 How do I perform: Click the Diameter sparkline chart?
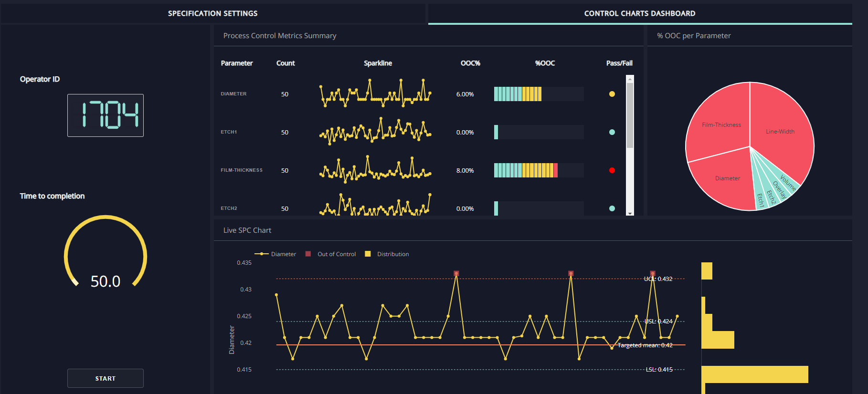click(375, 93)
